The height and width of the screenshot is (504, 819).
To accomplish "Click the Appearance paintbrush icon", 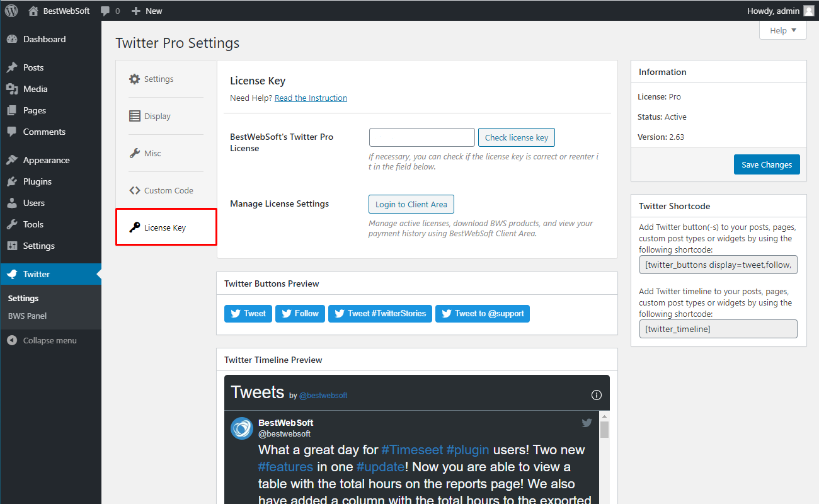I will tap(12, 160).
